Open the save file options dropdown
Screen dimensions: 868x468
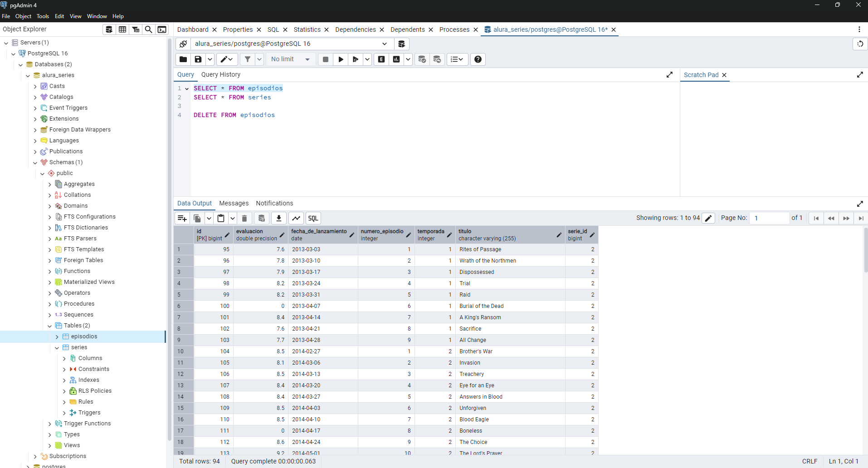(x=210, y=59)
